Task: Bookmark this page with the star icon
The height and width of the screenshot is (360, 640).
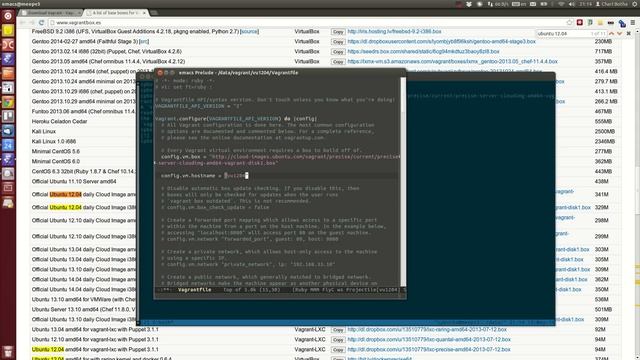Action: [x=570, y=22]
